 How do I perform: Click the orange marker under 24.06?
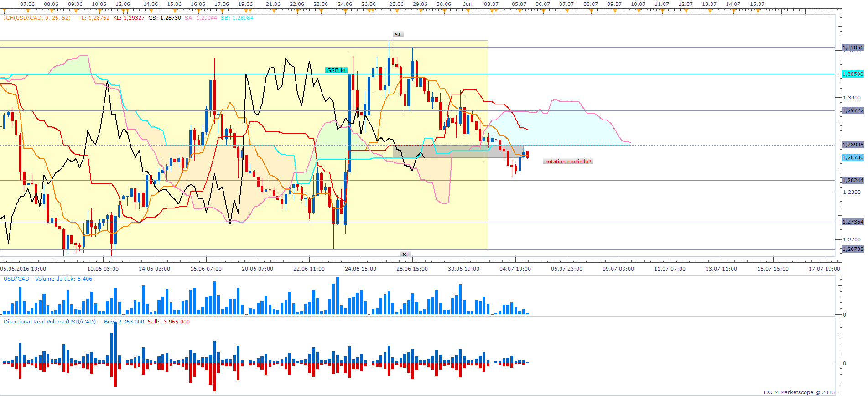coord(345,10)
